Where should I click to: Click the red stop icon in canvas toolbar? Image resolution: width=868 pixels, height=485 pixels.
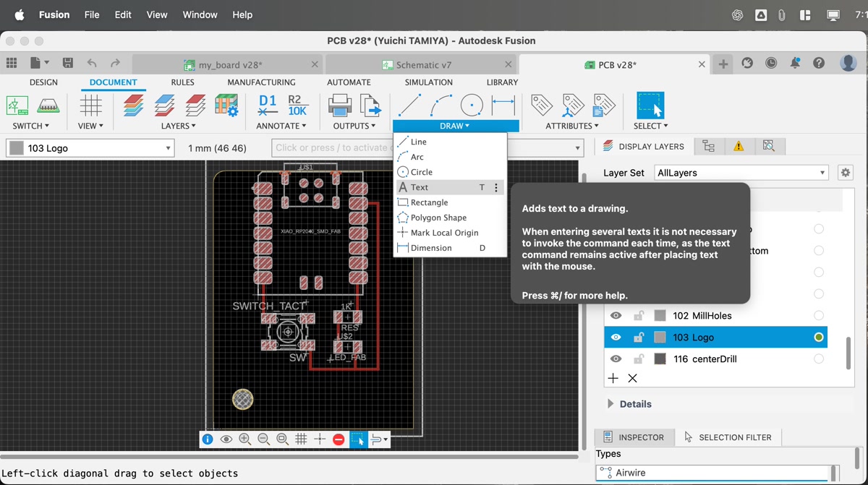click(339, 439)
